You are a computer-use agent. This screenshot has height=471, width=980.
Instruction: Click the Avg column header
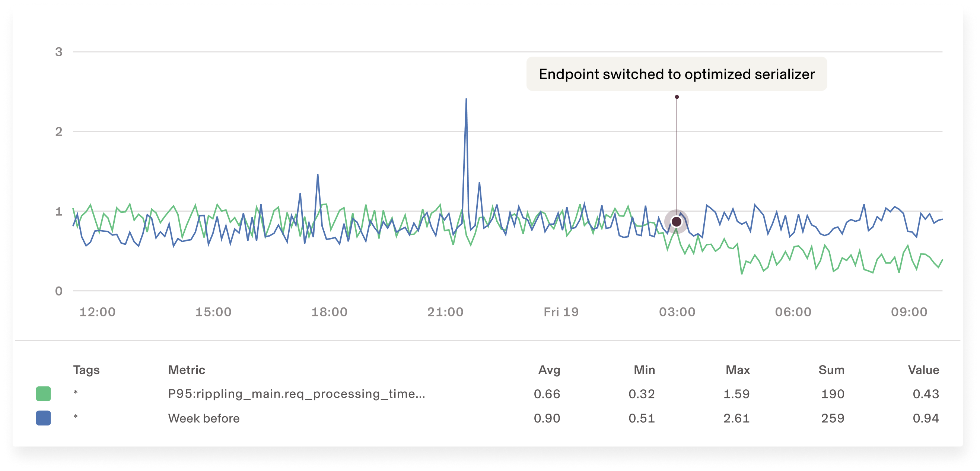pos(549,370)
